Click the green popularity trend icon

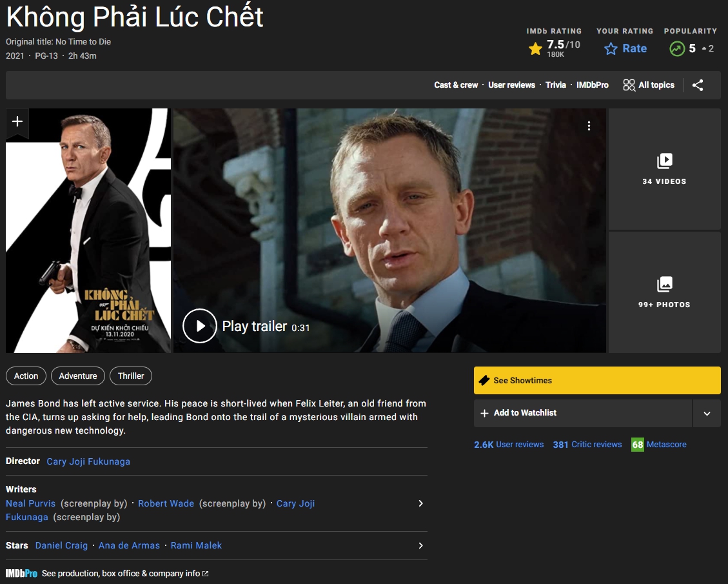click(677, 48)
